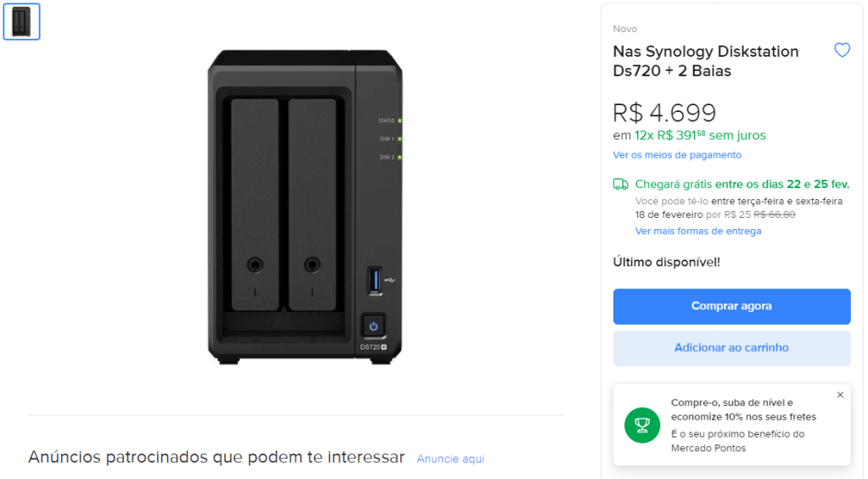Click the Chegará grátis delivery date text
This screenshot has width=868, height=479.
point(742,184)
